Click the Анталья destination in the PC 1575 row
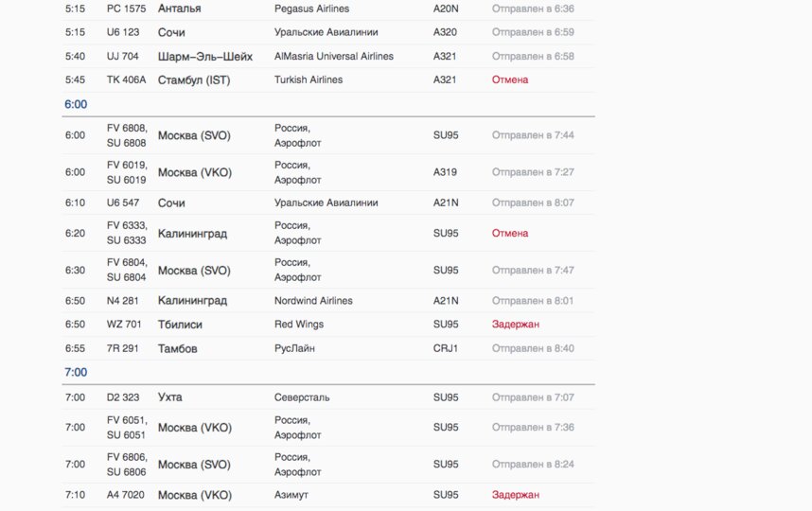The image size is (812, 511). tap(179, 9)
